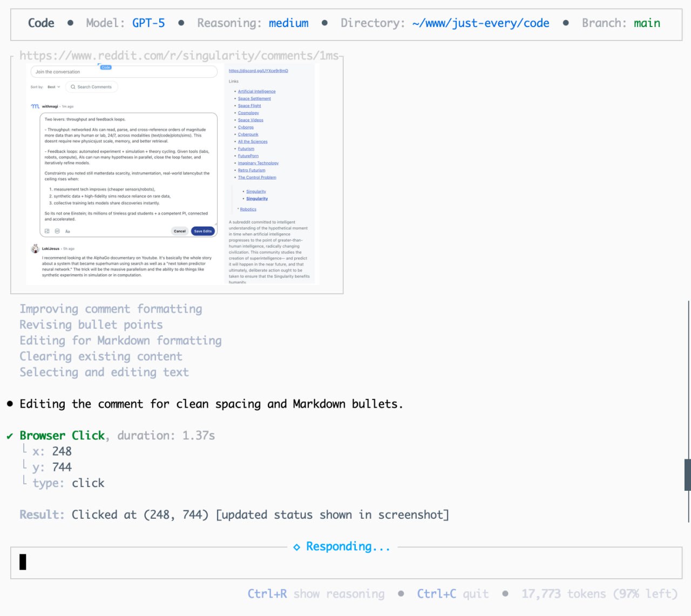The image size is (691, 616).
Task: Click the LokiJesus user avatar
Action: (x=35, y=248)
